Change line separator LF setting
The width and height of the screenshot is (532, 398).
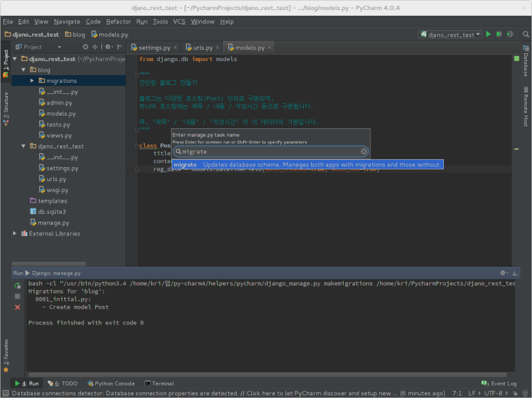coord(474,393)
